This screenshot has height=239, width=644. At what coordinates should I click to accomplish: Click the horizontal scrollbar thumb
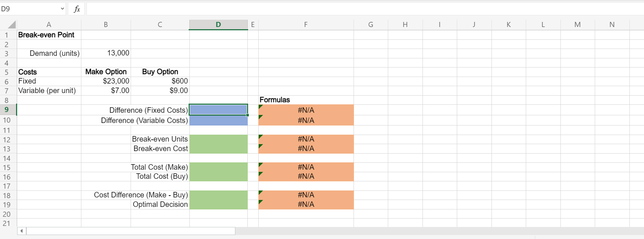tap(131, 231)
